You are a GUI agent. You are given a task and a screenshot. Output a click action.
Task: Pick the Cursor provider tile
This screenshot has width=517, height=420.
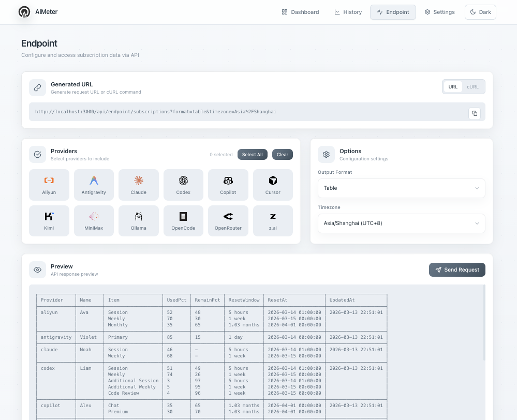tap(273, 185)
